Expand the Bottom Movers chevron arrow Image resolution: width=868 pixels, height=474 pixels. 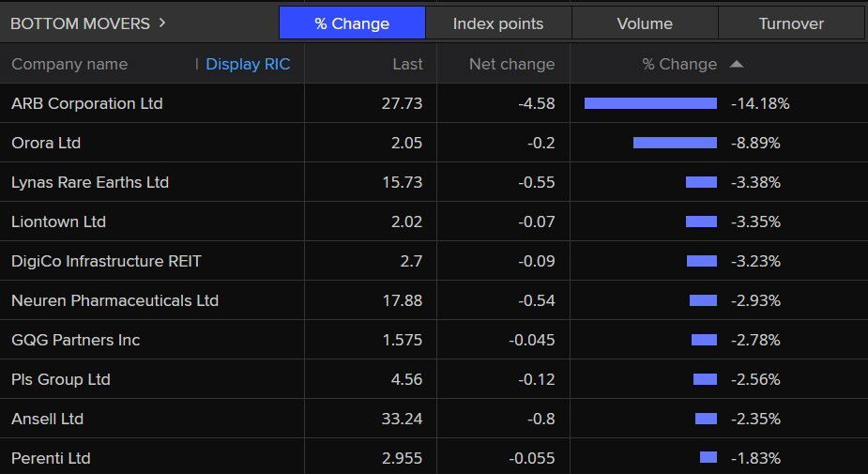(x=162, y=23)
